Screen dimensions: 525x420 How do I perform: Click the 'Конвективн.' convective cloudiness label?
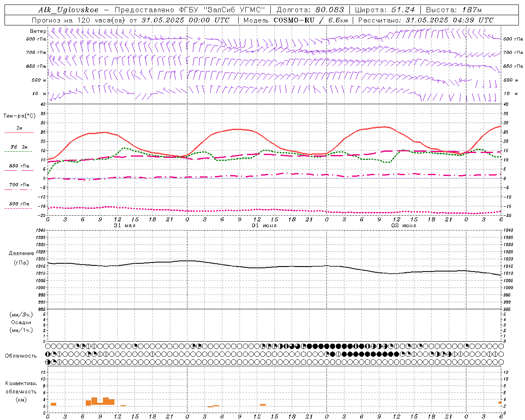click(x=21, y=383)
